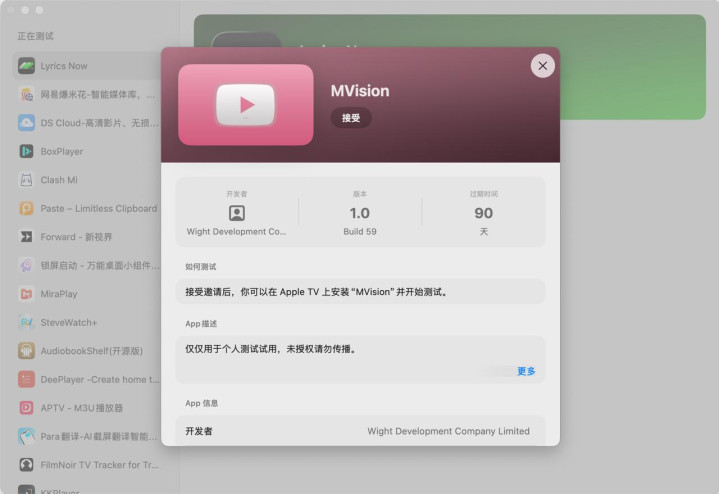
Task: Click the Build 59 text
Action: [x=360, y=232]
